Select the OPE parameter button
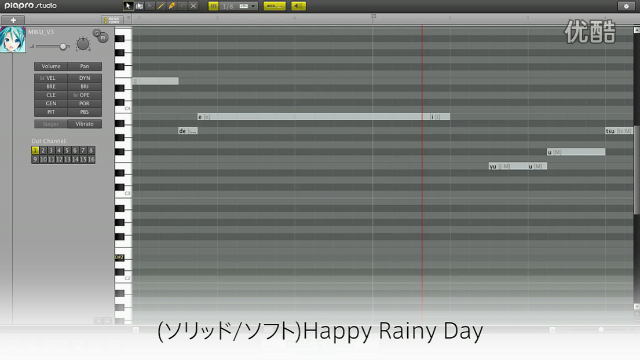Image resolution: width=640 pixels, height=360 pixels. [84, 95]
